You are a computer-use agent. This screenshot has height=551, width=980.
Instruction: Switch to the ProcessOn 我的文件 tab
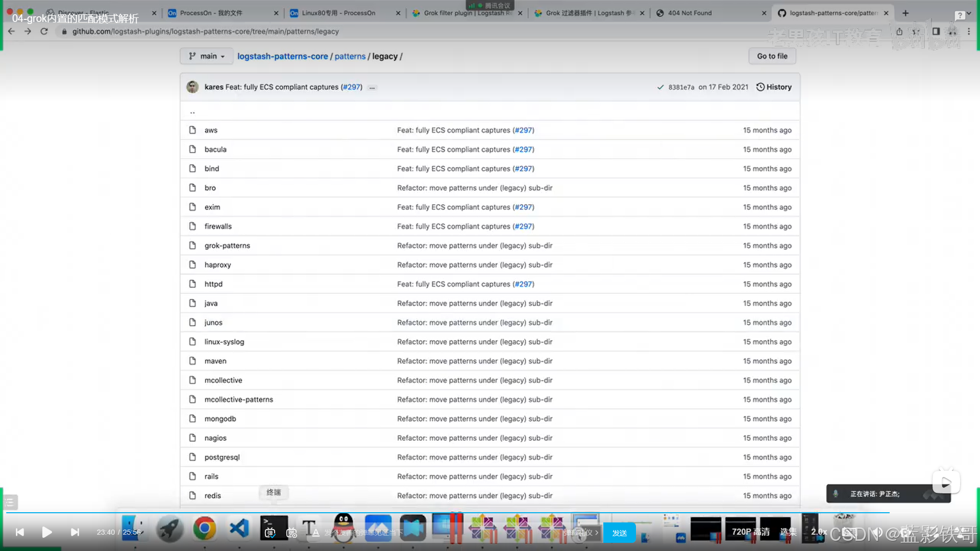click(x=223, y=13)
